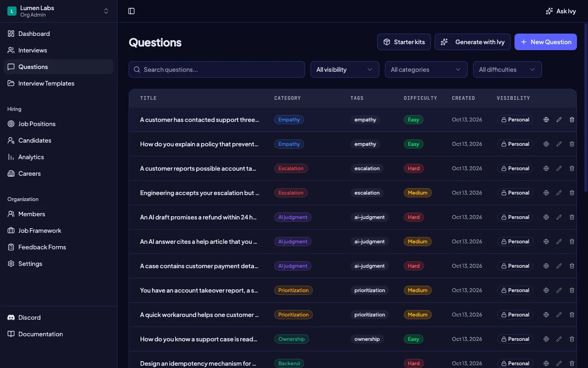Open Starter kits
The image size is (588, 368).
coord(404,42)
